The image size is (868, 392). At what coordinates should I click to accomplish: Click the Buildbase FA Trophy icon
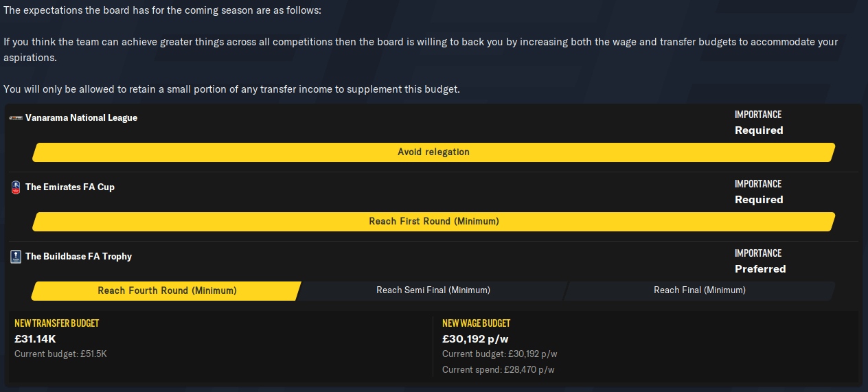tap(16, 257)
